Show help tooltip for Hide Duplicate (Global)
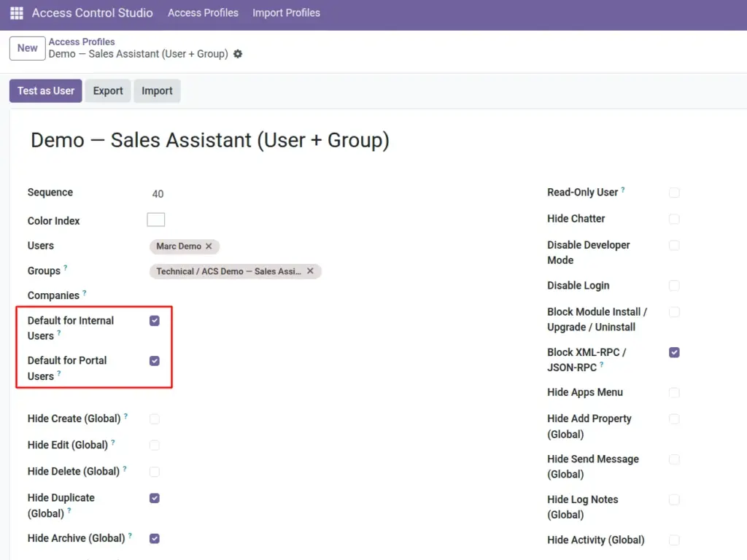Viewport: 747px width, 560px height. coord(69,510)
